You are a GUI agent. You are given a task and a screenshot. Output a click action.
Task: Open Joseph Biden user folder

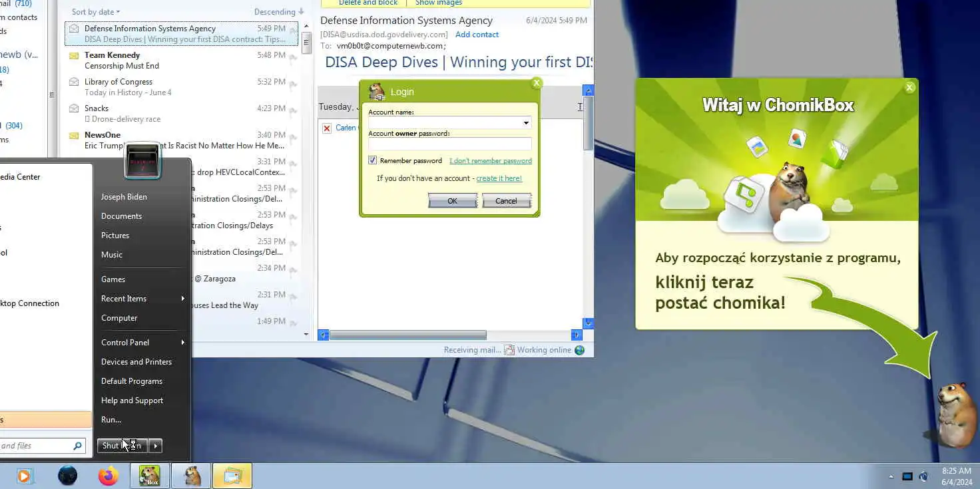pyautogui.click(x=124, y=197)
